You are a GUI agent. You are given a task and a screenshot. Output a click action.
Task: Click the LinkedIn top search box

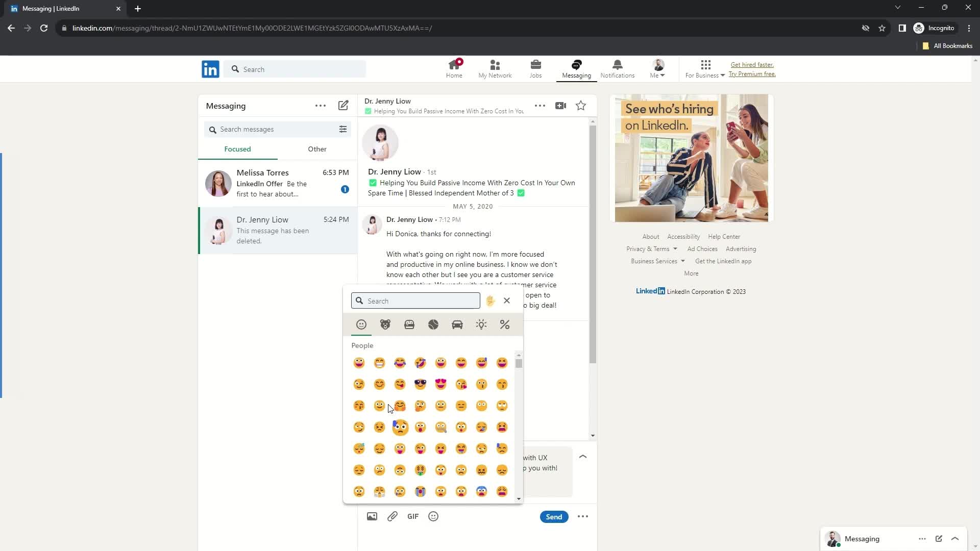click(295, 69)
